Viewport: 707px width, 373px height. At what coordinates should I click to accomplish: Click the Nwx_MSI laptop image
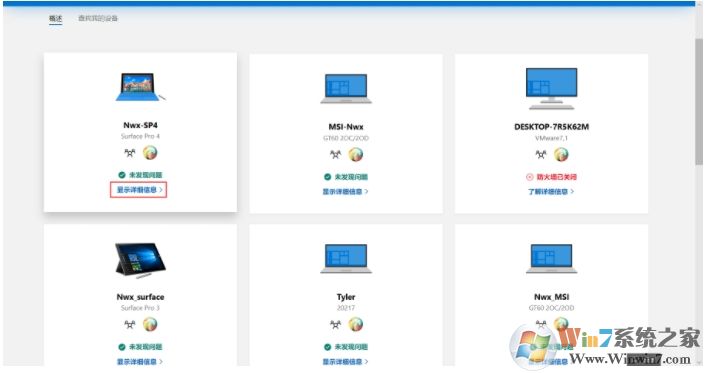click(x=551, y=258)
